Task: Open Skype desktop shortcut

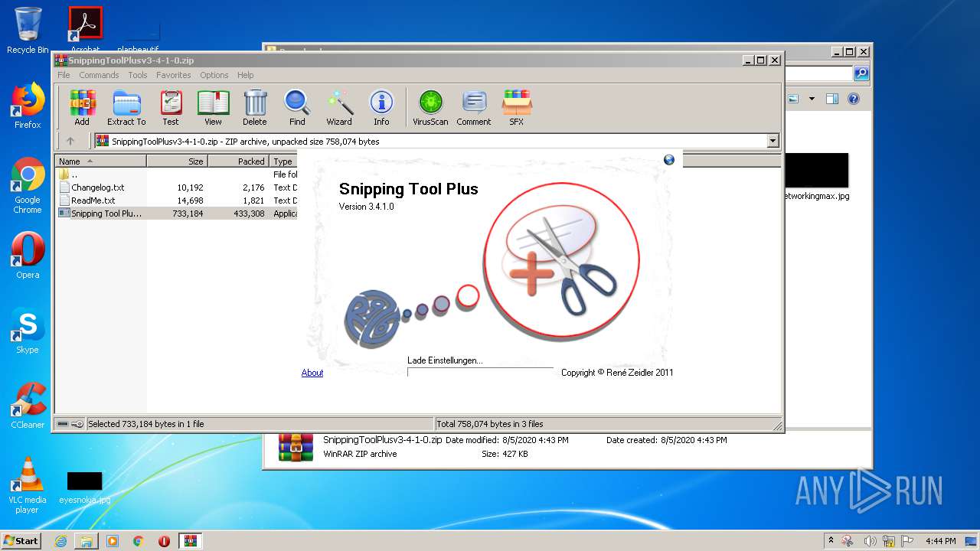Action: click(28, 331)
